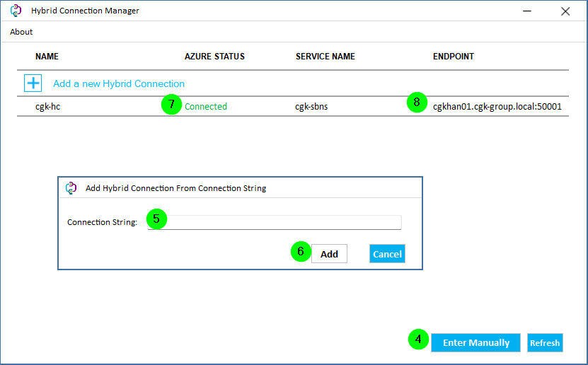This screenshot has height=365, width=588.
Task: Click the dialog's Hybrid Connection logo icon
Action: pos(71,188)
